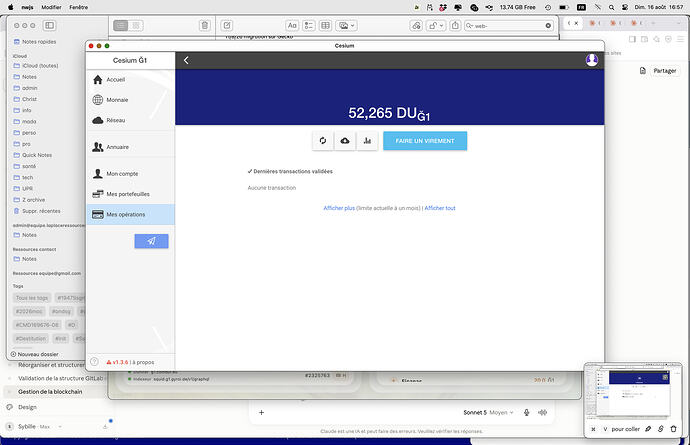
Task: Switch Notes to gallery view
Action: tap(136, 26)
